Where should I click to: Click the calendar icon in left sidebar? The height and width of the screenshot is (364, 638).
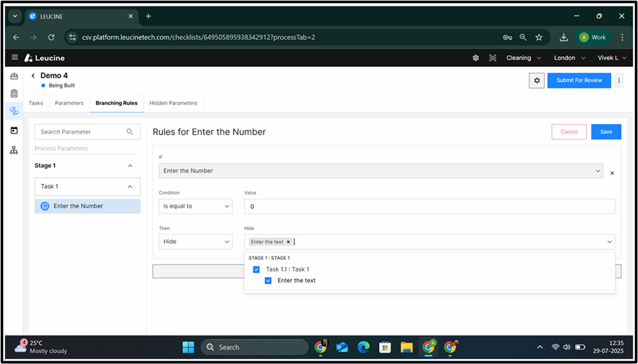tap(14, 130)
